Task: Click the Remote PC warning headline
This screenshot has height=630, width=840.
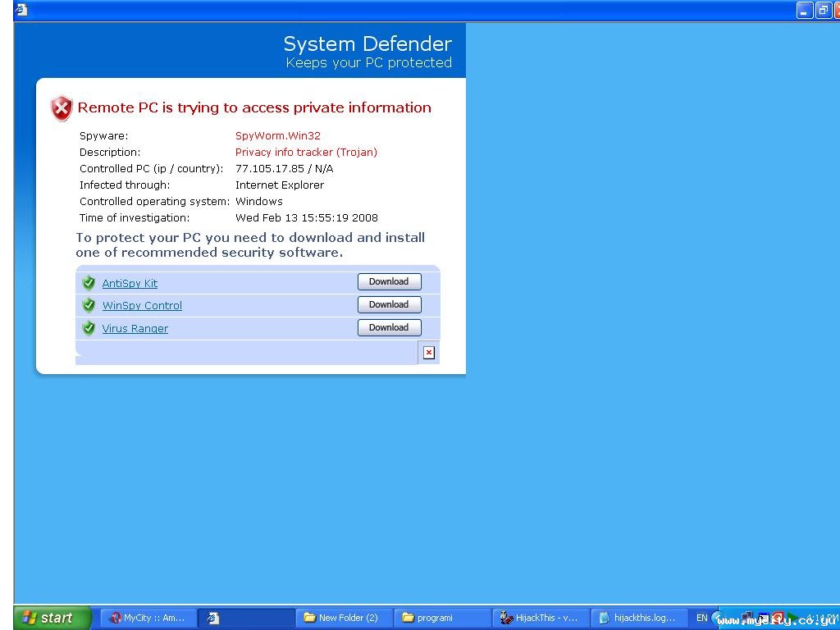Action: (254, 107)
